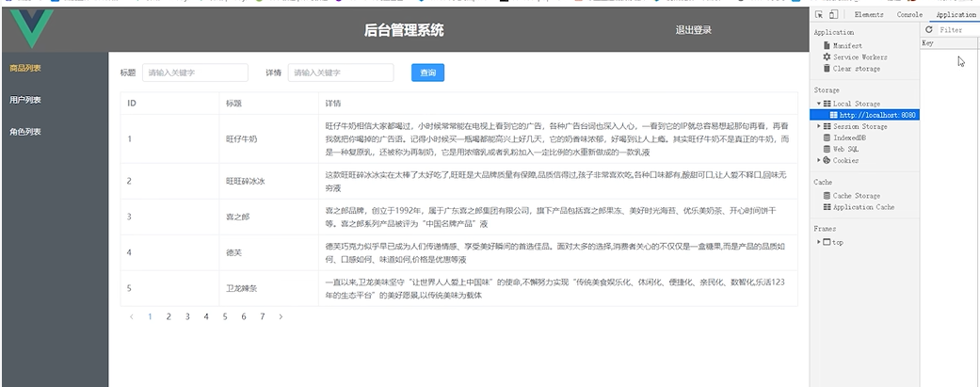Click the 卫龙辣条 title cell
The width and height of the screenshot is (980, 387).
click(268, 288)
